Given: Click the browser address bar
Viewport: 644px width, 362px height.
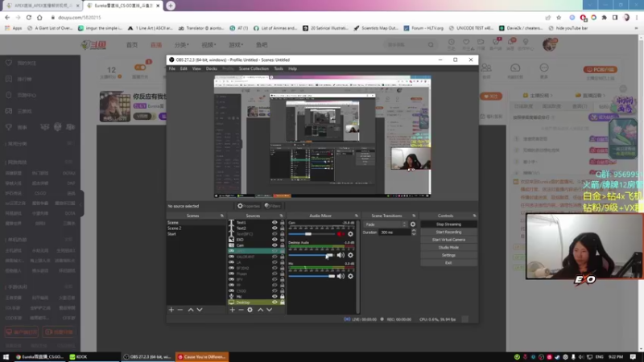Looking at the screenshot, I should pyautogui.click(x=295, y=18).
